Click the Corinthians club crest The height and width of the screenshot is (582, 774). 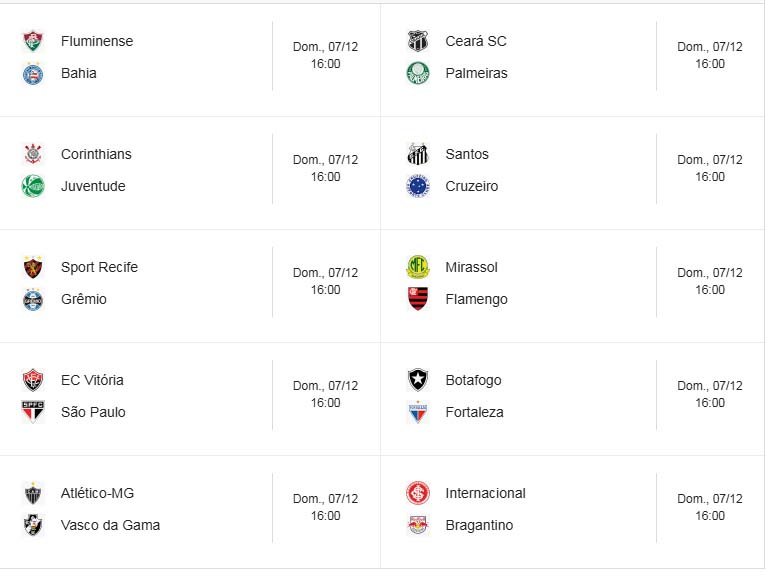[33, 154]
